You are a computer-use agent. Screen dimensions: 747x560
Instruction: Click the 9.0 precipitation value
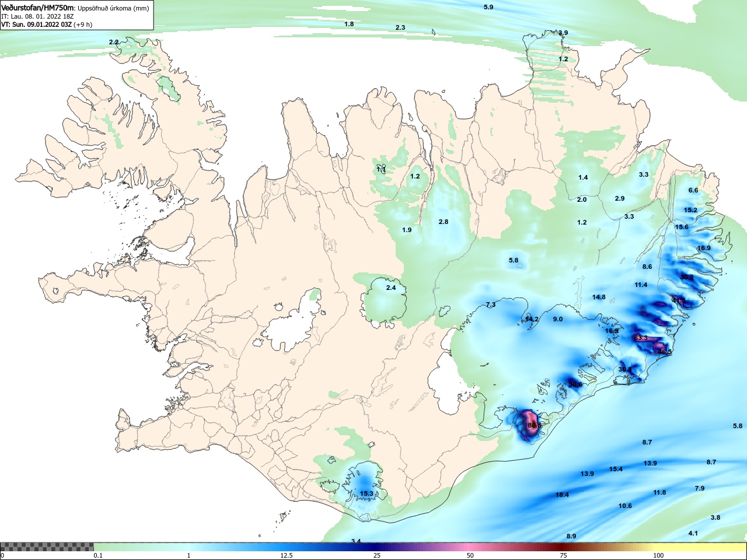(558, 319)
